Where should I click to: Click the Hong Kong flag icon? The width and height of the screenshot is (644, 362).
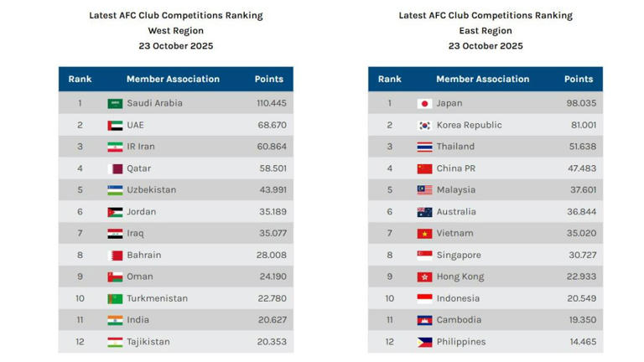[x=424, y=277]
